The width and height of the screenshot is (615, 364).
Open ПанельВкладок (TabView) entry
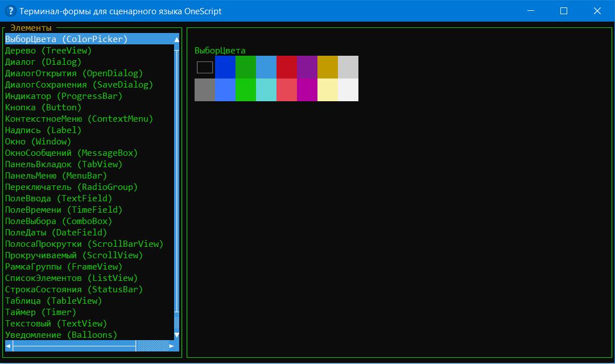click(x=64, y=164)
